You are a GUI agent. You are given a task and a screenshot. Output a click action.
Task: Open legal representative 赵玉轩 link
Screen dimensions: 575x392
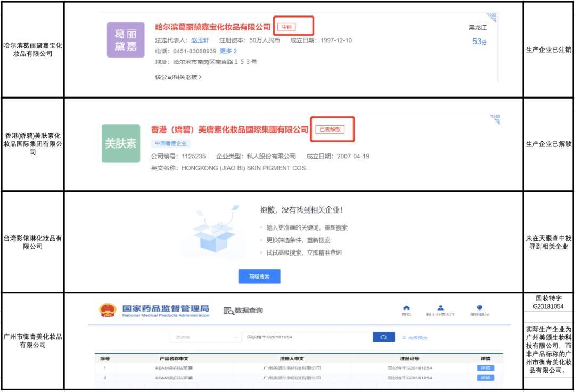click(200, 40)
